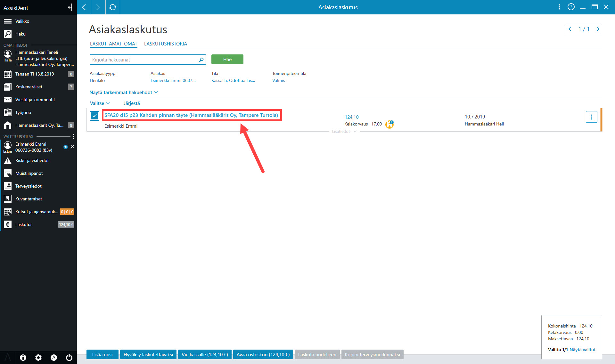
Task: Open the Valitse dropdown
Action: 100,103
